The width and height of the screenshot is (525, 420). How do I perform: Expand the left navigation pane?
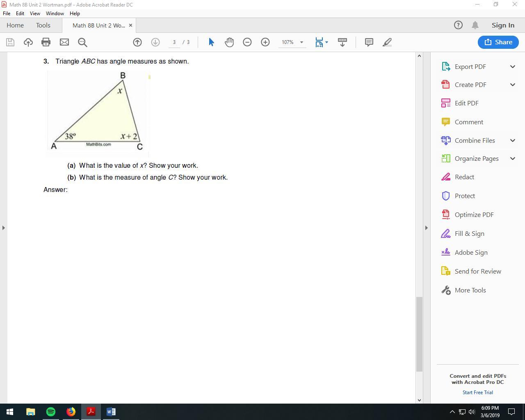tap(4, 228)
